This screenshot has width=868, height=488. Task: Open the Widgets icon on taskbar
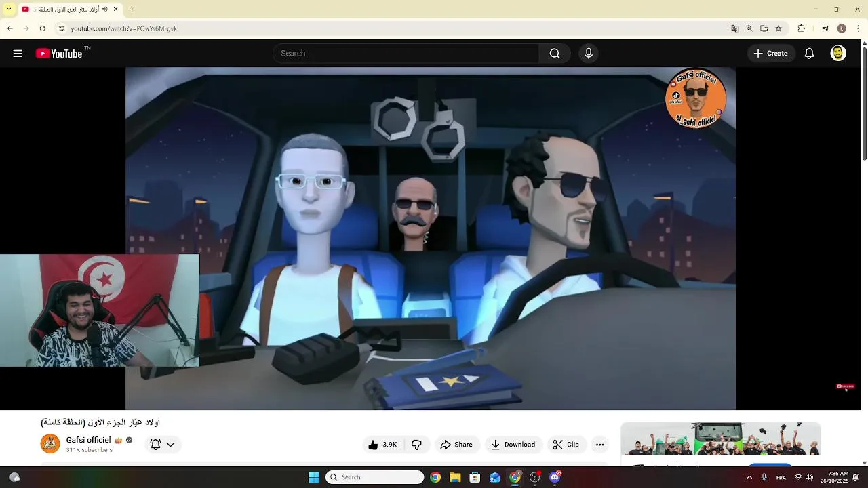(14, 477)
